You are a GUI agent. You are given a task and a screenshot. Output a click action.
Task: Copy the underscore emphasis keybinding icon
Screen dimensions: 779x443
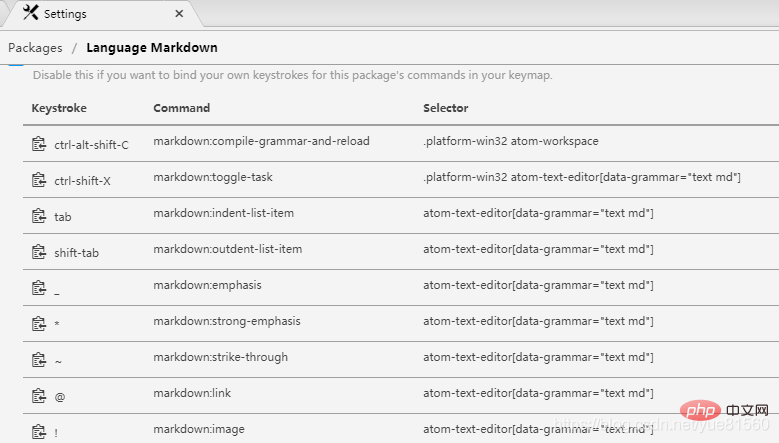[x=39, y=288]
